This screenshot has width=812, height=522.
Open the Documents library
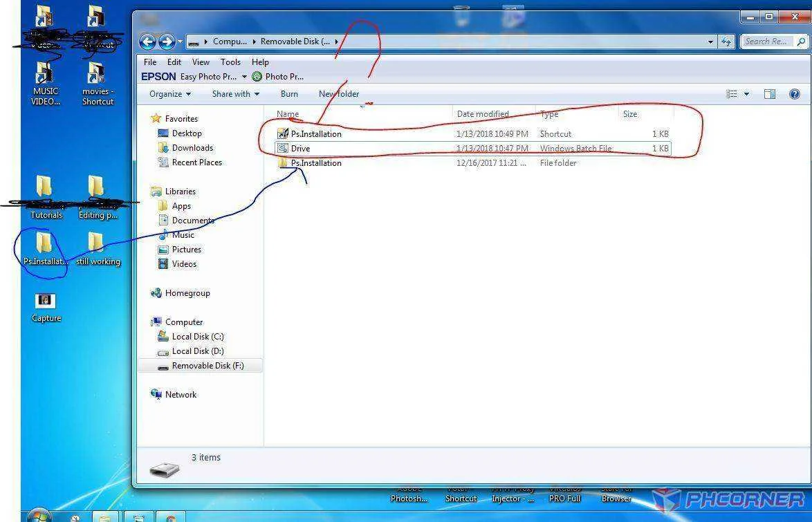pos(193,221)
